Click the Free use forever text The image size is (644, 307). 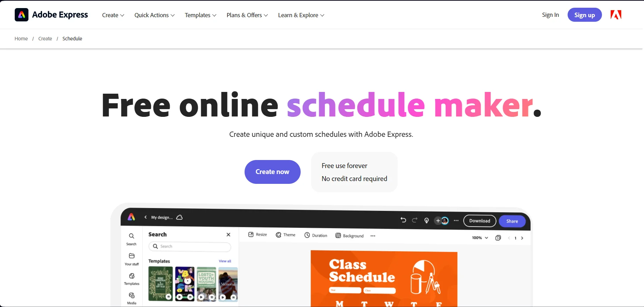pyautogui.click(x=344, y=166)
